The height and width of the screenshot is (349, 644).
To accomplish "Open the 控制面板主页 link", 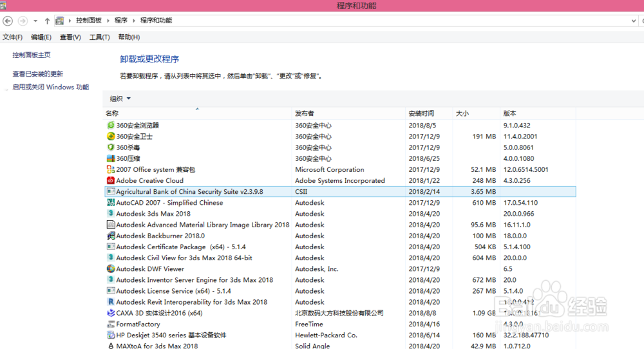I will [31, 55].
